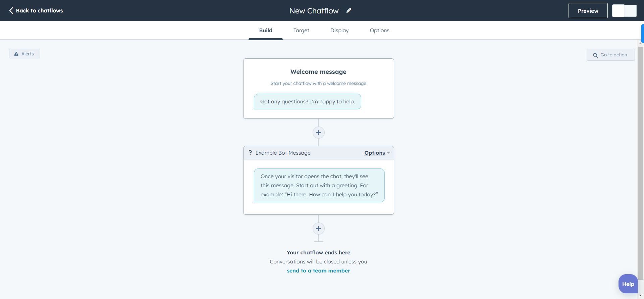The width and height of the screenshot is (644, 299).
Task: Open Back to chatflows
Action: tap(39, 10)
